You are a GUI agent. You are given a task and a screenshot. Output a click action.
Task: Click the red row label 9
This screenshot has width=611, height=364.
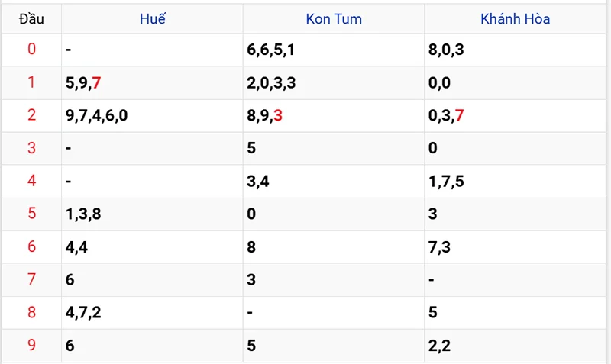click(31, 346)
